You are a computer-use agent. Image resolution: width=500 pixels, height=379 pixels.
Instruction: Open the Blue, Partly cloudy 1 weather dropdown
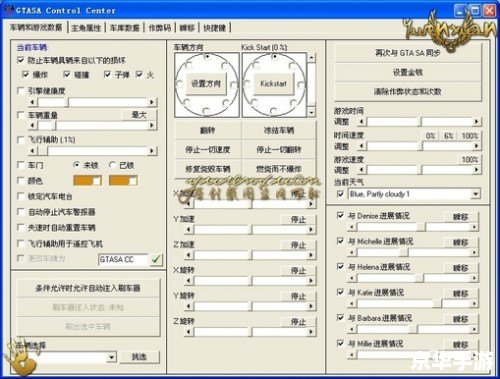coord(476,194)
